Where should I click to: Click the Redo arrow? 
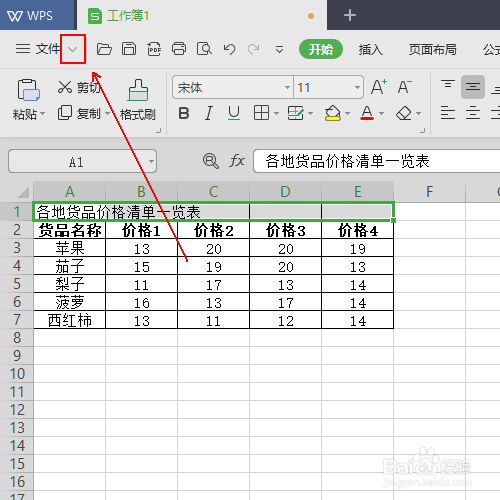click(x=253, y=49)
